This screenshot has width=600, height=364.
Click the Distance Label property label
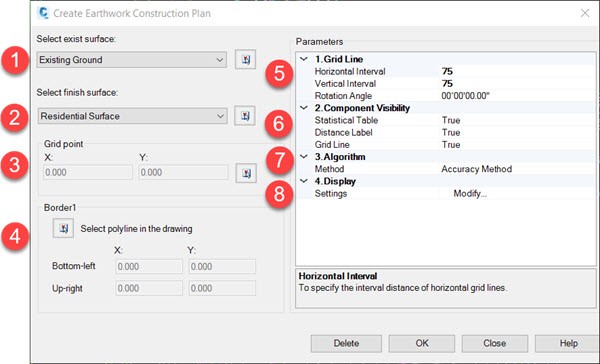point(343,132)
